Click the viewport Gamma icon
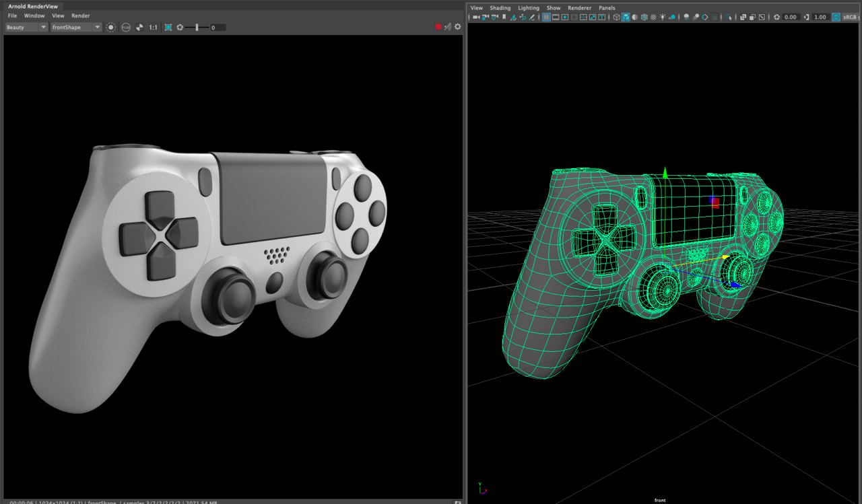 point(807,17)
